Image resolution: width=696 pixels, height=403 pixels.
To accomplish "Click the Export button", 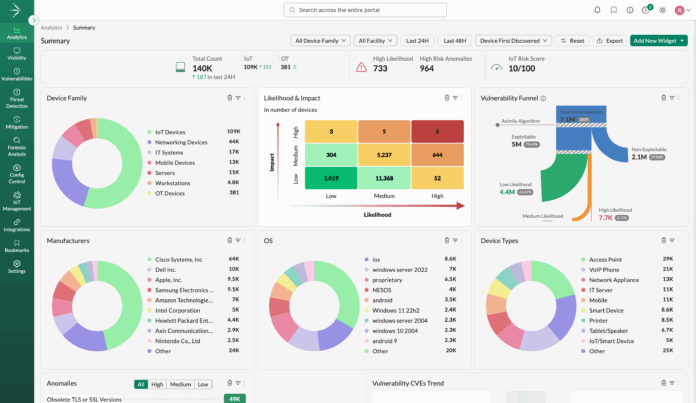I will [609, 41].
